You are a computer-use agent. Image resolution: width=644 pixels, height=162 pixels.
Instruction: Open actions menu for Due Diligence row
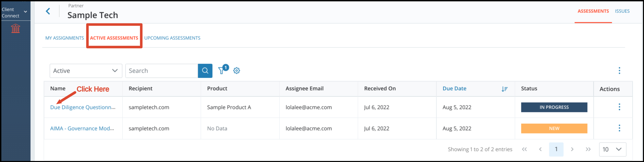(x=619, y=107)
